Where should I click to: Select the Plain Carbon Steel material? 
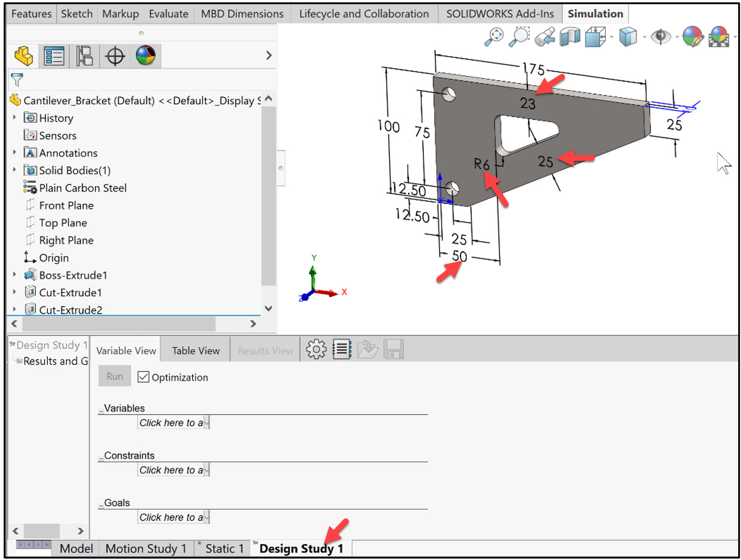click(x=83, y=188)
